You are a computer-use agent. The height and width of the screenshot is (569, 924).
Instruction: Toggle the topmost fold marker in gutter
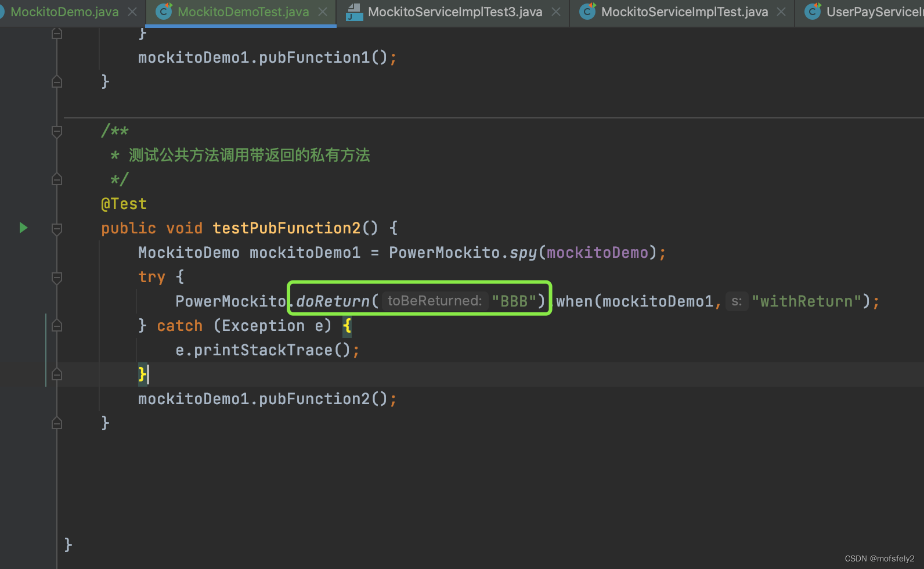point(57,34)
